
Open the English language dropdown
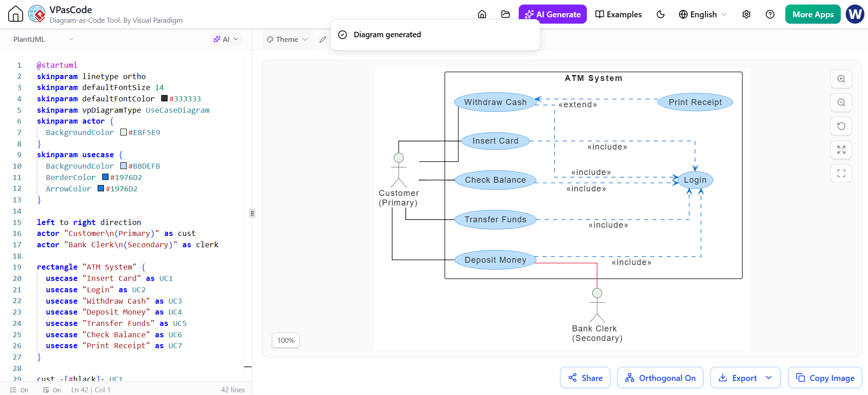pyautogui.click(x=703, y=14)
